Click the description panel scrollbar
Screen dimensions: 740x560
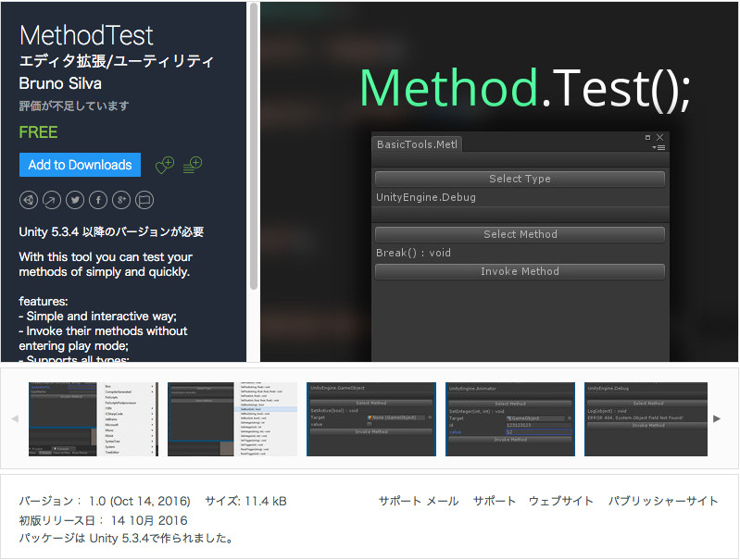point(254,146)
